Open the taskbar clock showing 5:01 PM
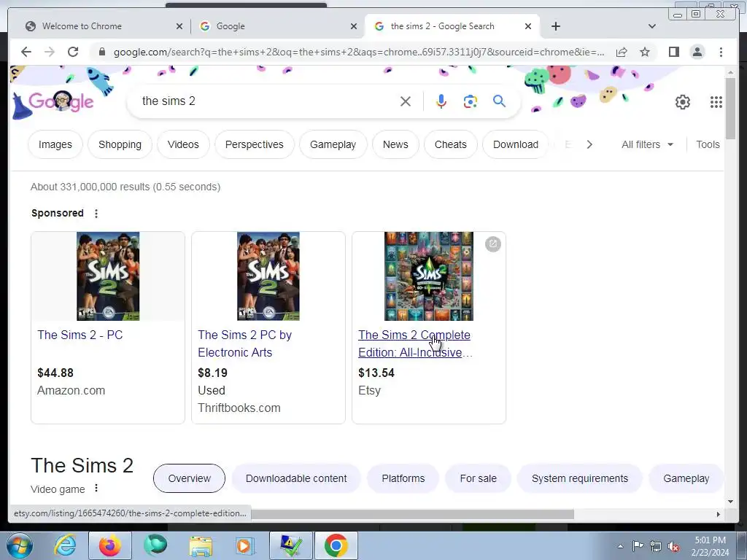This screenshot has width=747, height=560. point(710,546)
